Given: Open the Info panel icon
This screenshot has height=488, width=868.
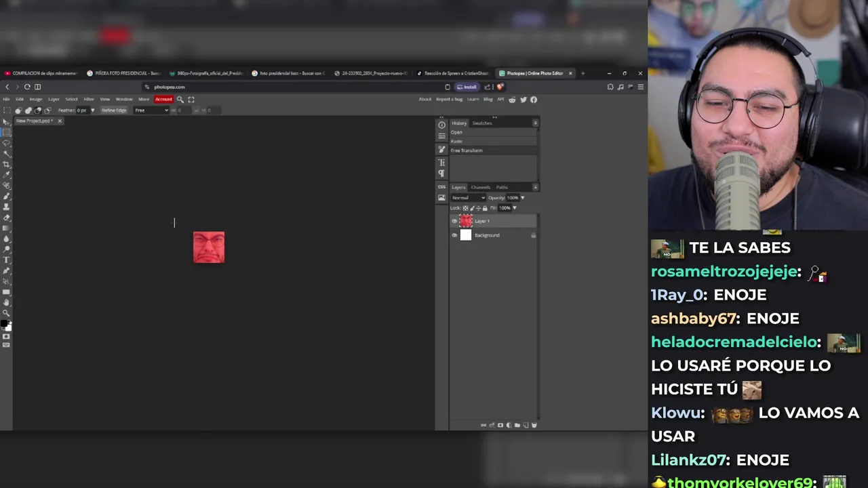Looking at the screenshot, I should coord(441,125).
